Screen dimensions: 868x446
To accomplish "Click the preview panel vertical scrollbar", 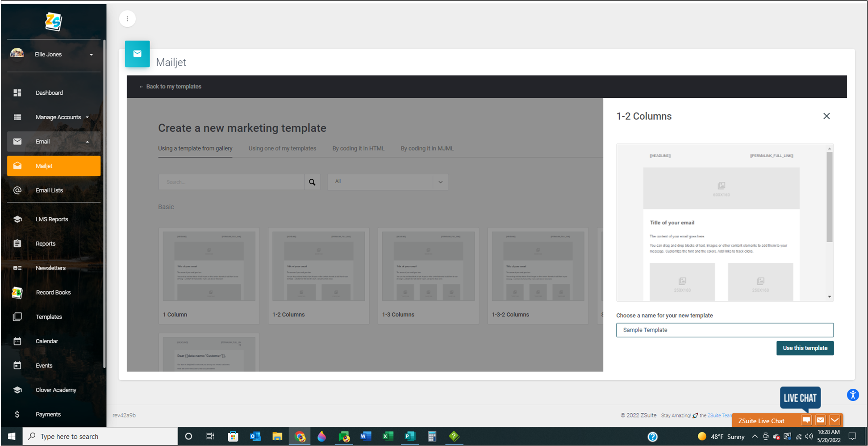I will click(x=830, y=197).
